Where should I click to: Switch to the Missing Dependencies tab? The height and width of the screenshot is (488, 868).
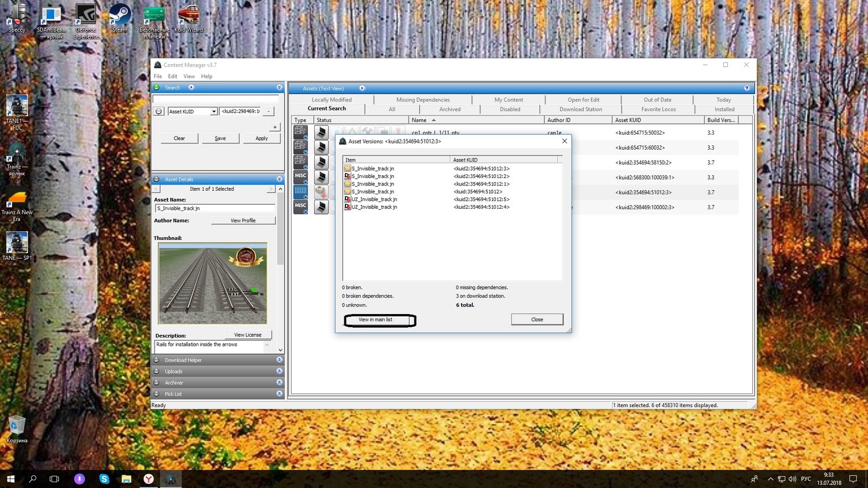[422, 99]
